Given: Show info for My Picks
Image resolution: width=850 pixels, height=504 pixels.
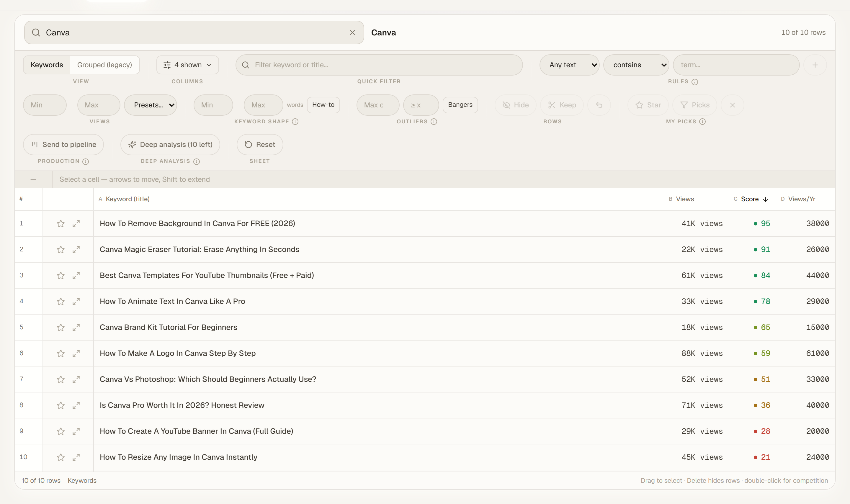Looking at the screenshot, I should click(702, 122).
